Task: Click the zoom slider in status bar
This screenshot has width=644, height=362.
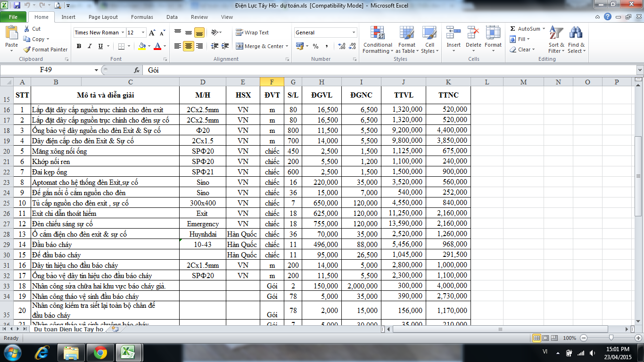Action: [611, 338]
